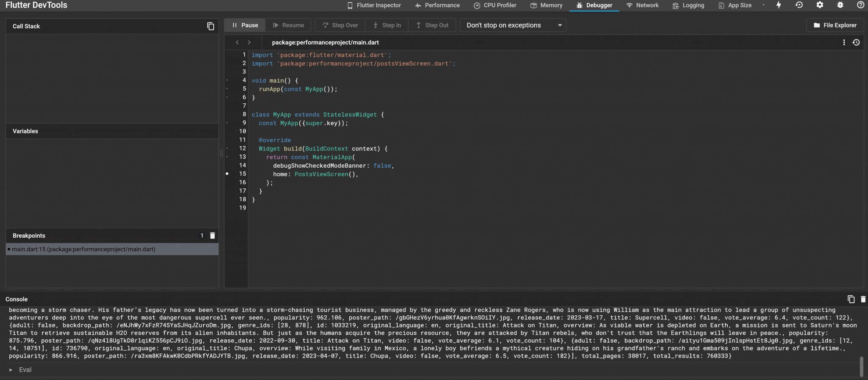Screen dimensions: 868x380
Task: Switch to the Network tab
Action: (x=642, y=6)
